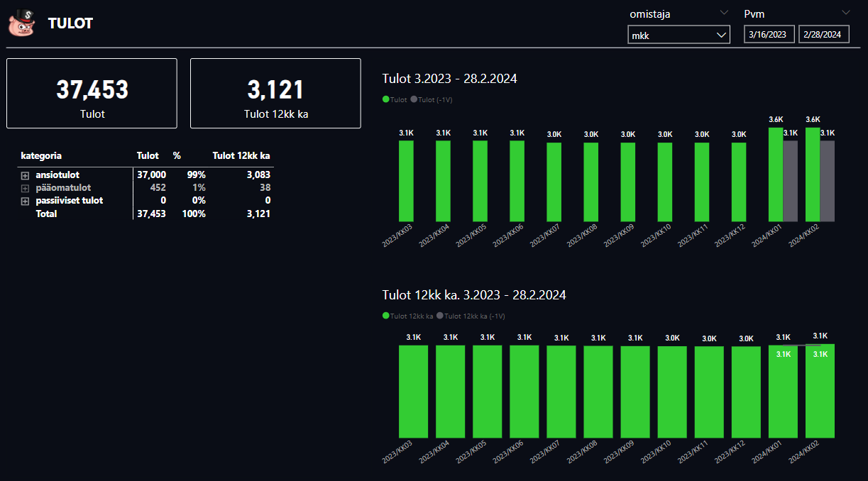Expand the passiiviset tulot category row
This screenshot has width=868, height=481.
point(25,201)
